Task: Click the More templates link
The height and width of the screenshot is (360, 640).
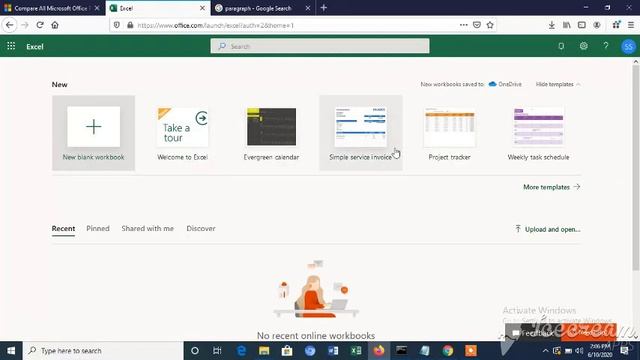Action: click(551, 187)
